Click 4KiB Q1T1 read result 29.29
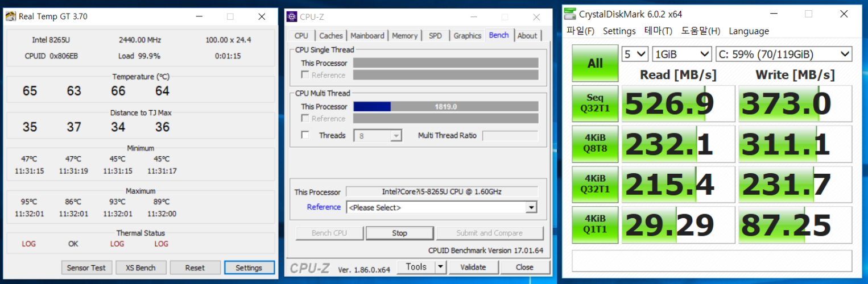The image size is (868, 284). [678, 225]
